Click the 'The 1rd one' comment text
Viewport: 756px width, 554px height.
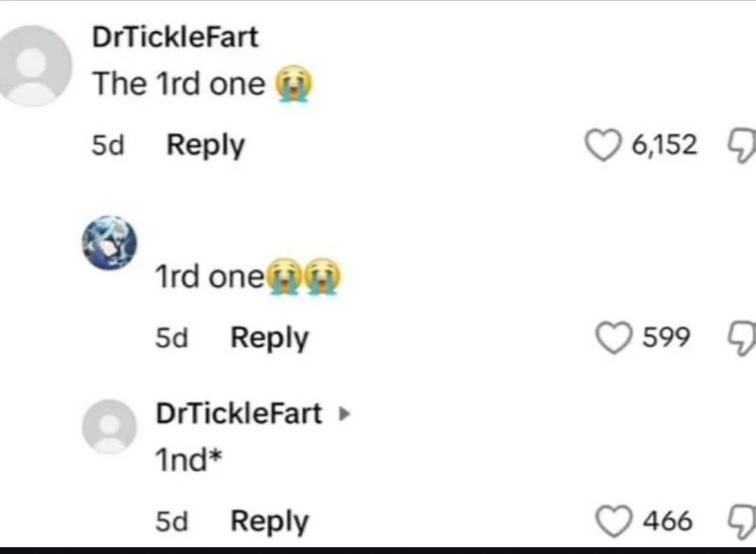pos(178,85)
